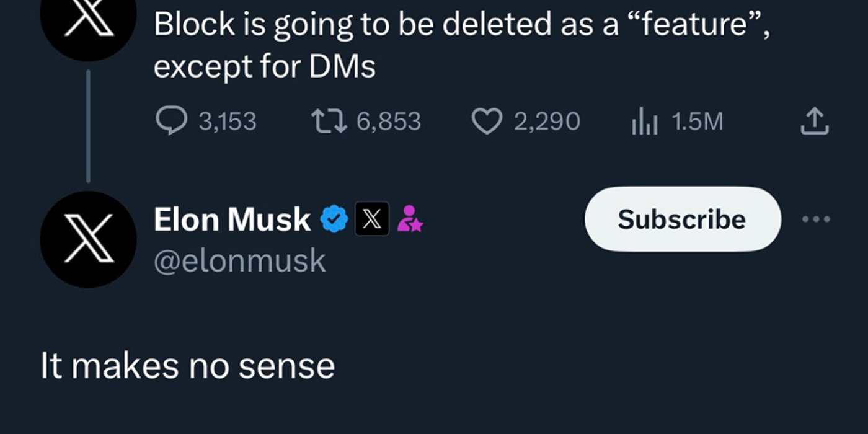Viewport: 868px width, 434px height.
Task: Click Elon Musk's circular profile picture
Action: 89,239
